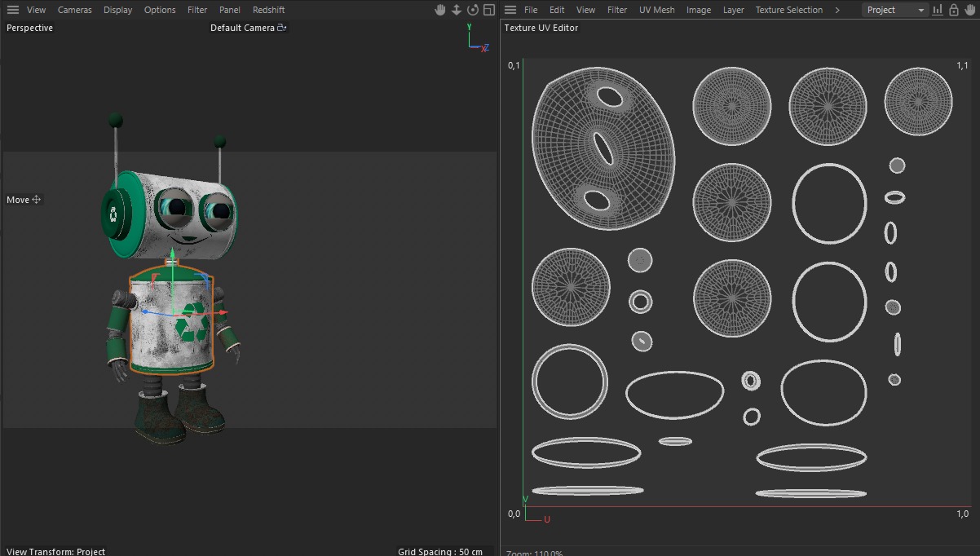Click the Move tool crosshair icon
980x556 pixels.
tap(36, 200)
